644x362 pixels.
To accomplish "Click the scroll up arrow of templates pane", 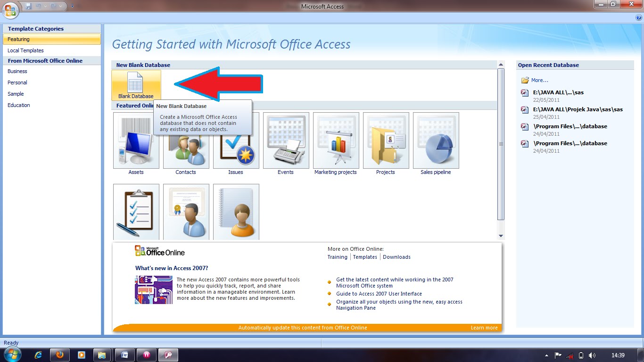I will coord(501,65).
